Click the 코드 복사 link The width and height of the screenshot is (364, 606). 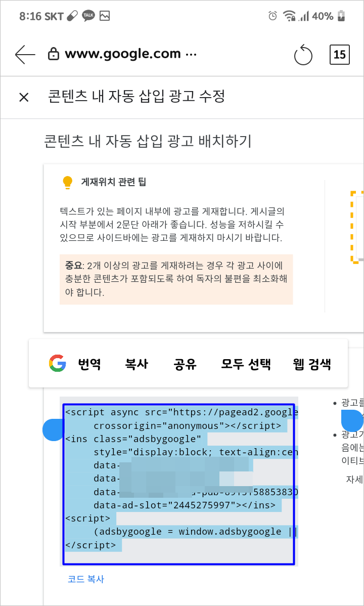(x=86, y=579)
